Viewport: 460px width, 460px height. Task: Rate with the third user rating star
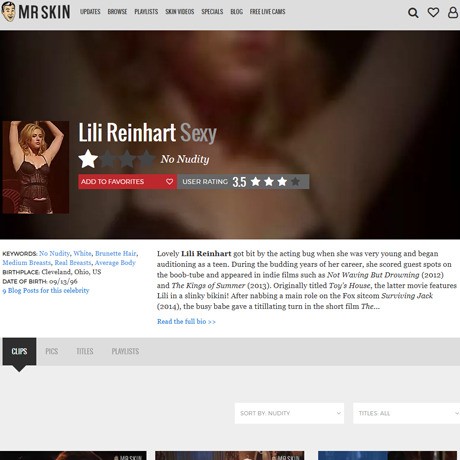(282, 181)
